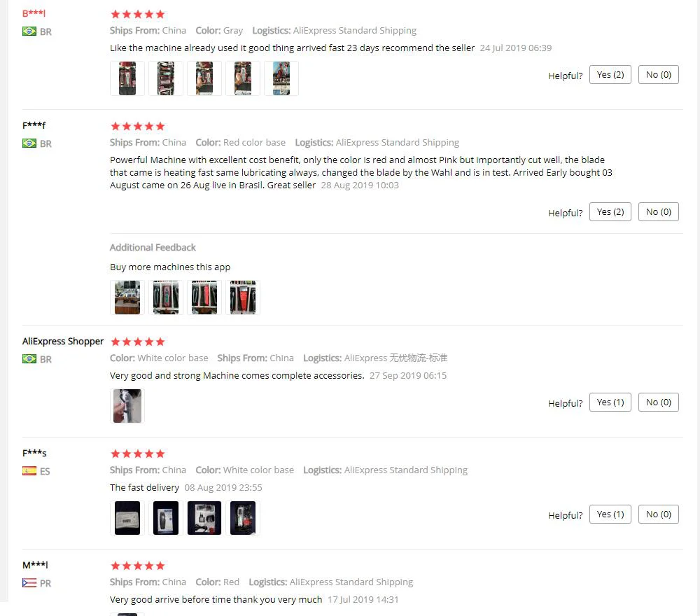Click the Spain flag icon beside F***s
This screenshot has height=616, width=700.
click(x=29, y=471)
